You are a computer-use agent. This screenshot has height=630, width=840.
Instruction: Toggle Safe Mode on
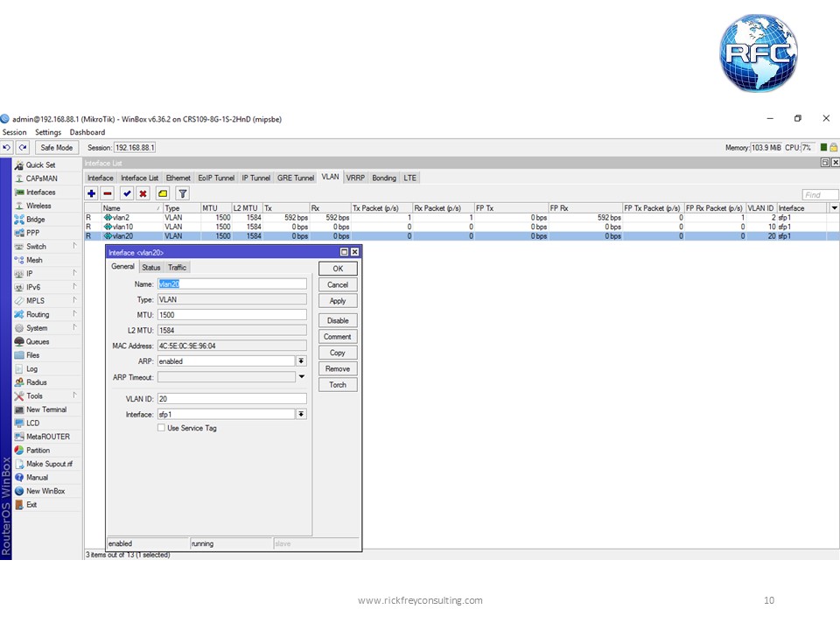pos(56,147)
